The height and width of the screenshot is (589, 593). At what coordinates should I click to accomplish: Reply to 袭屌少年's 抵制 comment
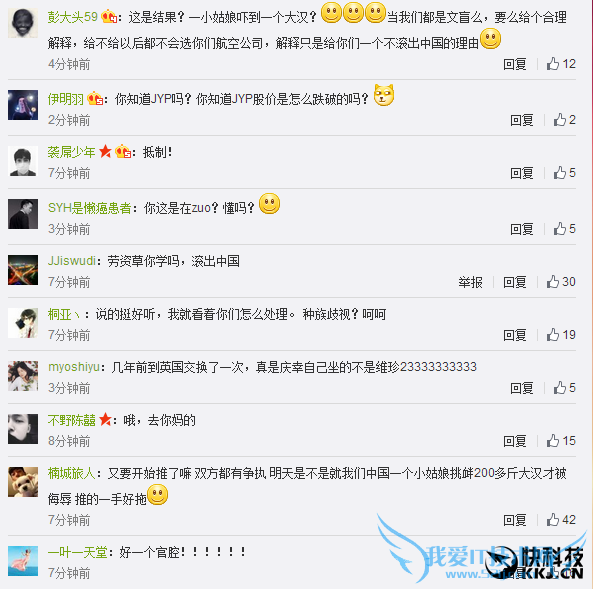point(522,173)
